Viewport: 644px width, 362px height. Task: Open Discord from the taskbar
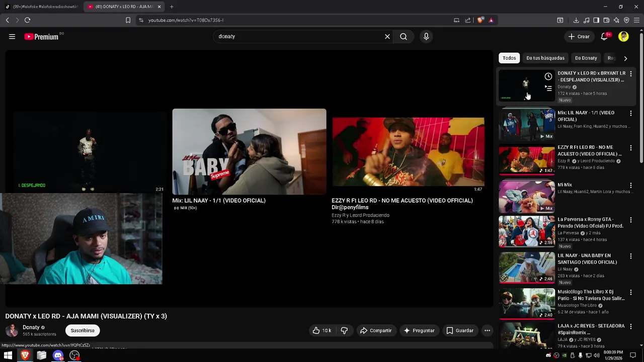click(58, 355)
